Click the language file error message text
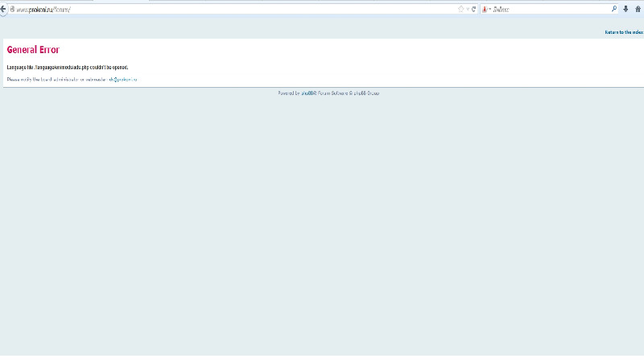This screenshot has width=644, height=364. pos(68,68)
